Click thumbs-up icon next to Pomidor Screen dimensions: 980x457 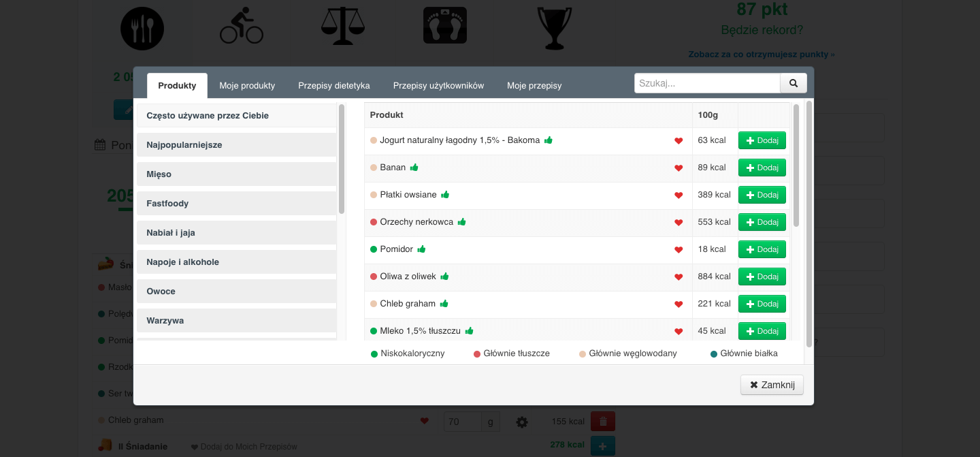point(422,249)
